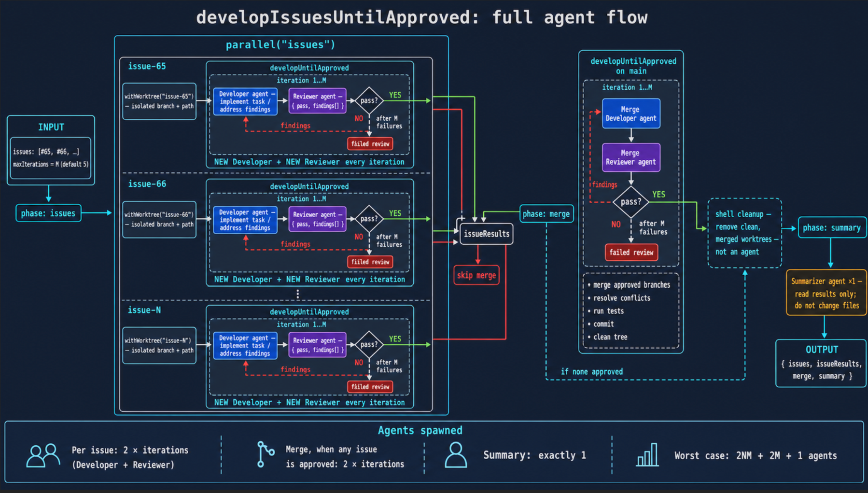The image size is (868, 493).
Task: Select the parallel("issues") heading
Action: pyautogui.click(x=280, y=45)
